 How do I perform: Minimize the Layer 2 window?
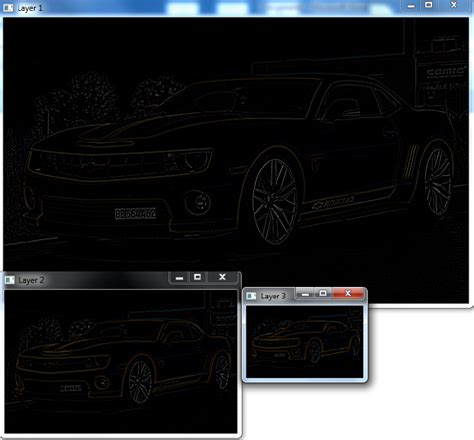179,278
